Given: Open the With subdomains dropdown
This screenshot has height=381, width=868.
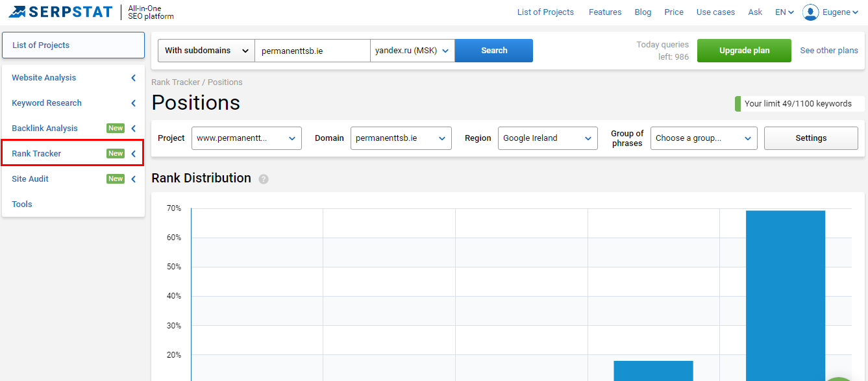Looking at the screenshot, I should [x=206, y=51].
